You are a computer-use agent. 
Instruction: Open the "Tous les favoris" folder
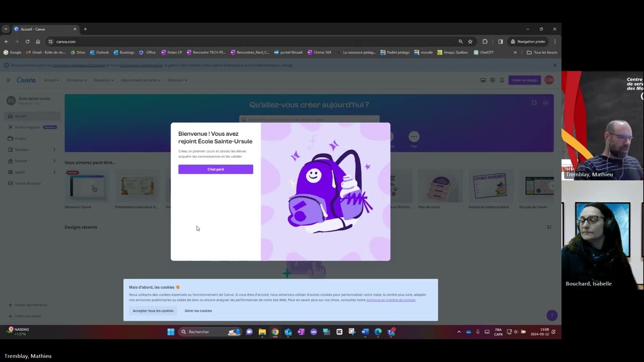(x=542, y=52)
